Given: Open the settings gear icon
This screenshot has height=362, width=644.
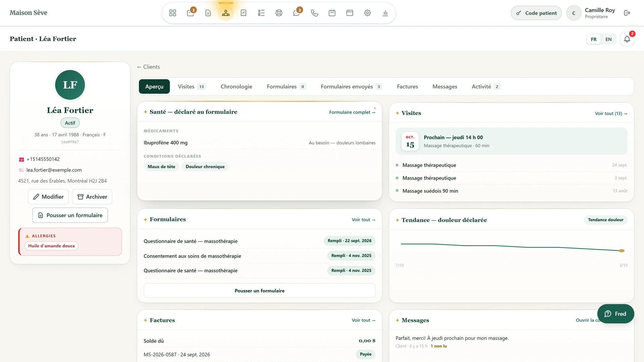Looking at the screenshot, I should [368, 13].
